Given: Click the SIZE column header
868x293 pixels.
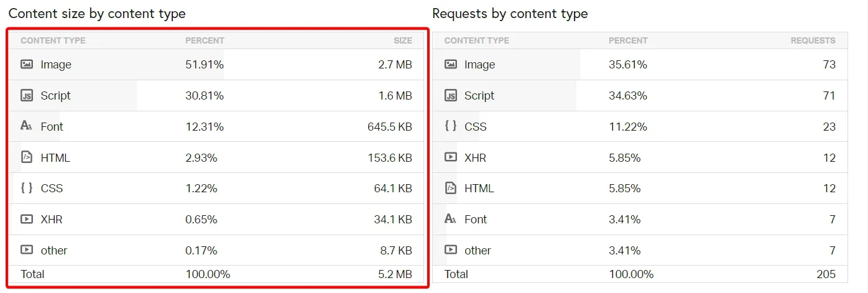Looking at the screenshot, I should click(x=403, y=40).
